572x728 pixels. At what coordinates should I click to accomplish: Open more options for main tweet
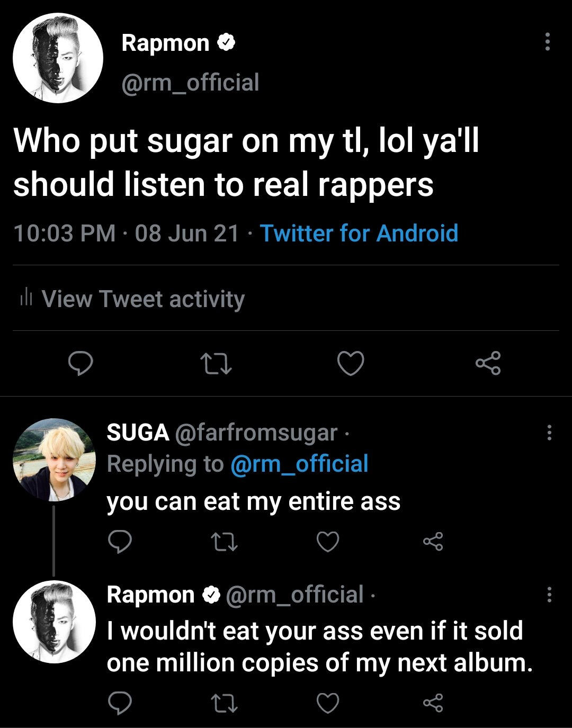548,42
